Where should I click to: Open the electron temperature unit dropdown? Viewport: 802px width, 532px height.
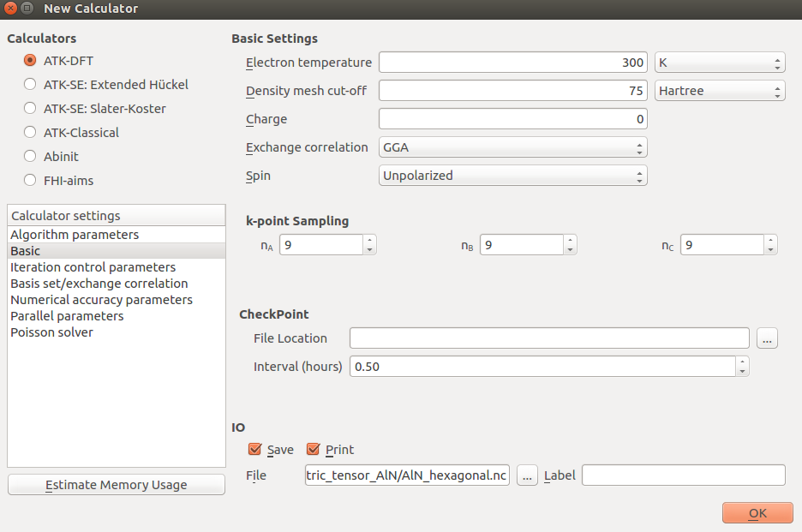720,63
